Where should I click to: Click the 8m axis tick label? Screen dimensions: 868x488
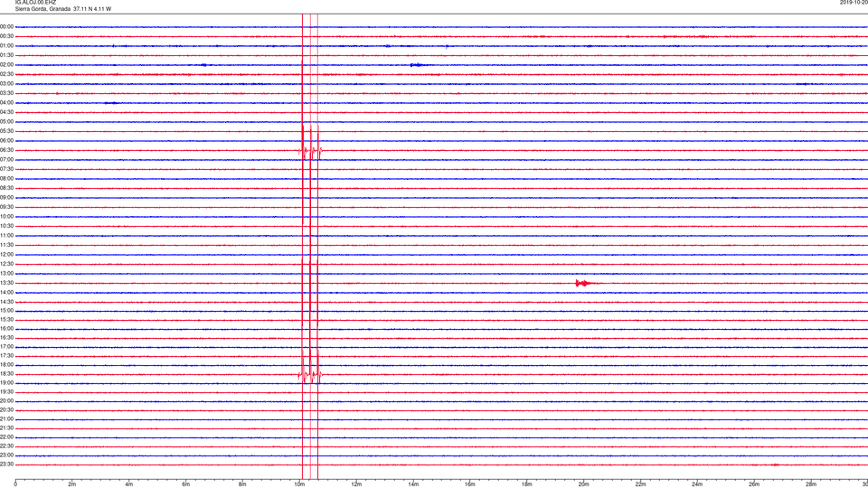click(x=242, y=484)
